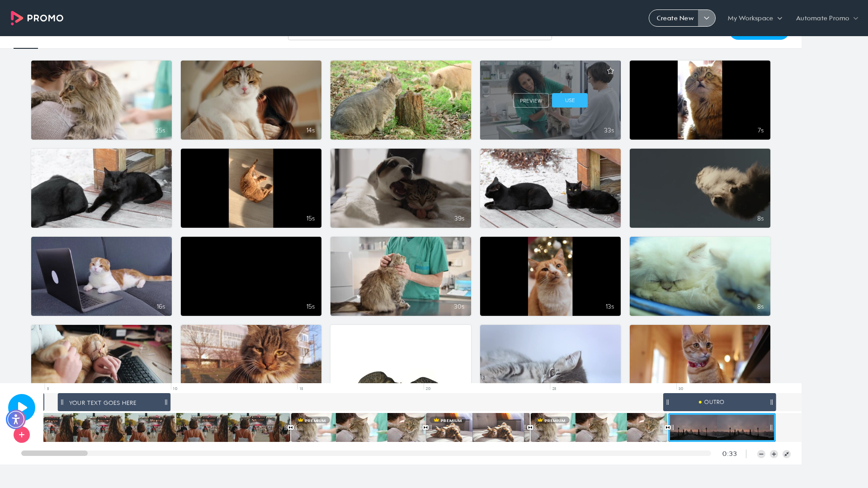Zoom out the timeline with minus icon

761,454
